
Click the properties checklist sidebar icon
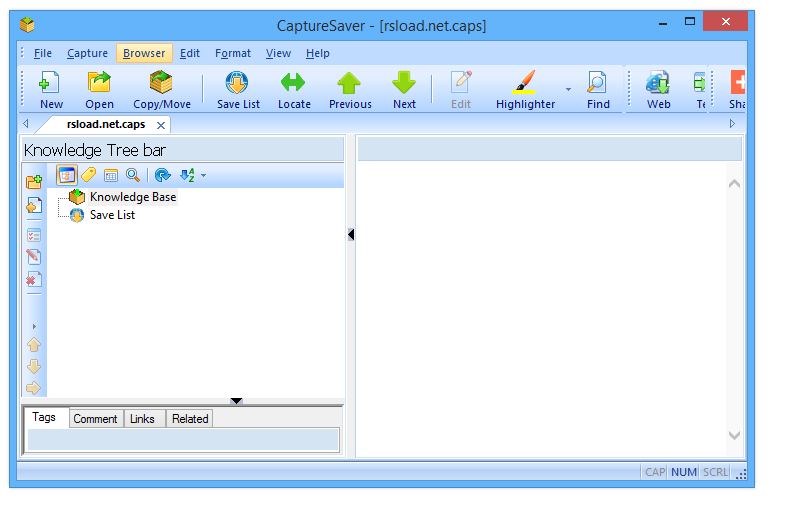(34, 235)
